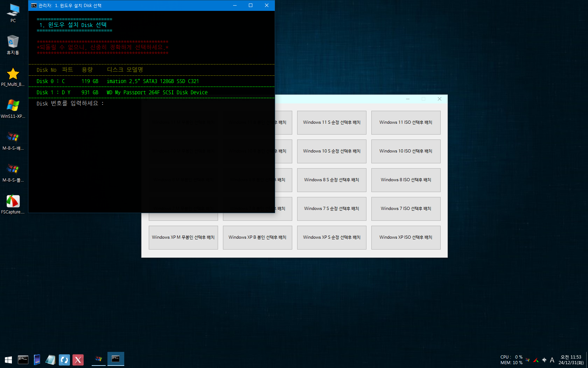This screenshot has height=368, width=588.
Task: Click Windows 7 S 순정 선택후 배치 button
Action: coord(332,209)
